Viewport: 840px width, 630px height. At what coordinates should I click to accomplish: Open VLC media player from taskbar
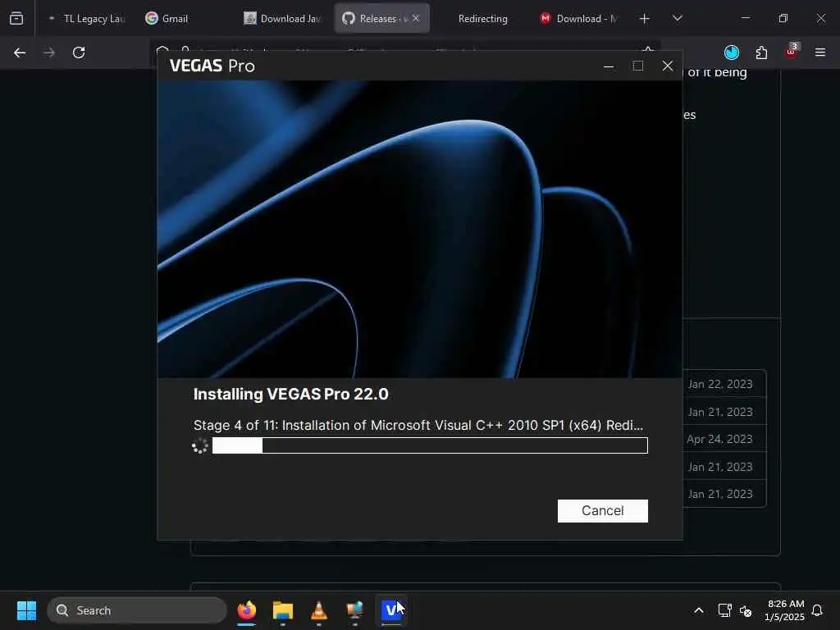(319, 610)
